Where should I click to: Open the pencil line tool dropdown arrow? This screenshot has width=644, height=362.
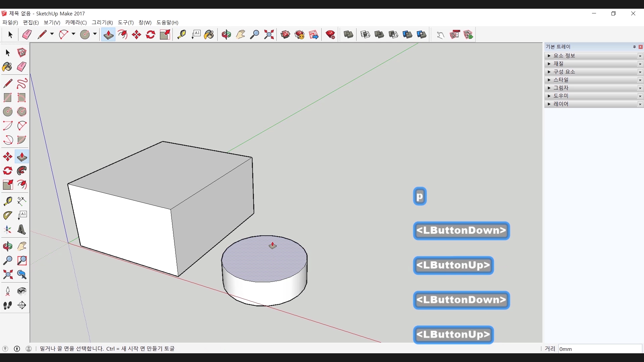[52, 34]
